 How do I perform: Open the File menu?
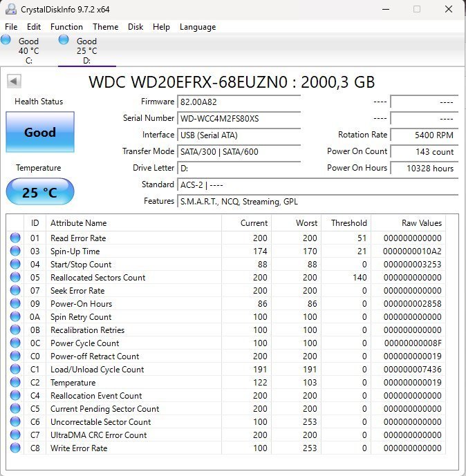[11, 27]
